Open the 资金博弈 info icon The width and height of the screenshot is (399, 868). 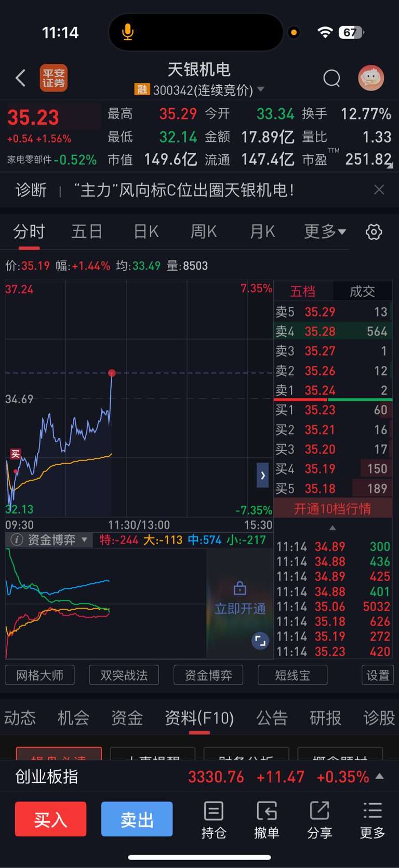tap(17, 540)
